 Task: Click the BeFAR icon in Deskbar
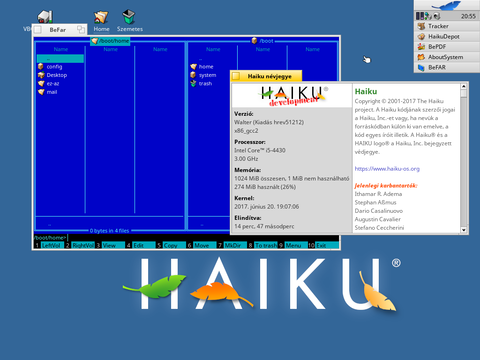(421, 67)
